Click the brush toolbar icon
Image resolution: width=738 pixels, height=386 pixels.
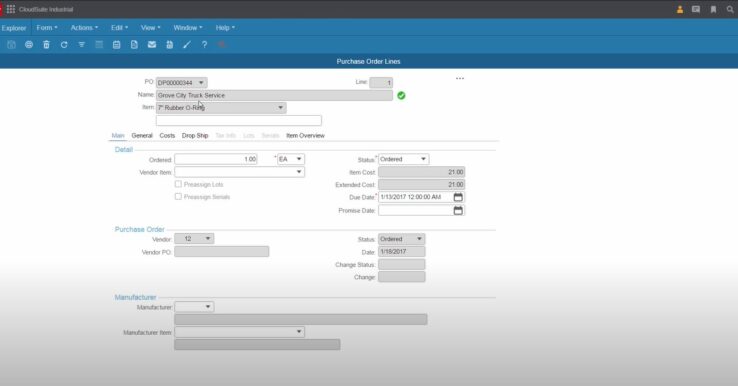pyautogui.click(x=187, y=45)
